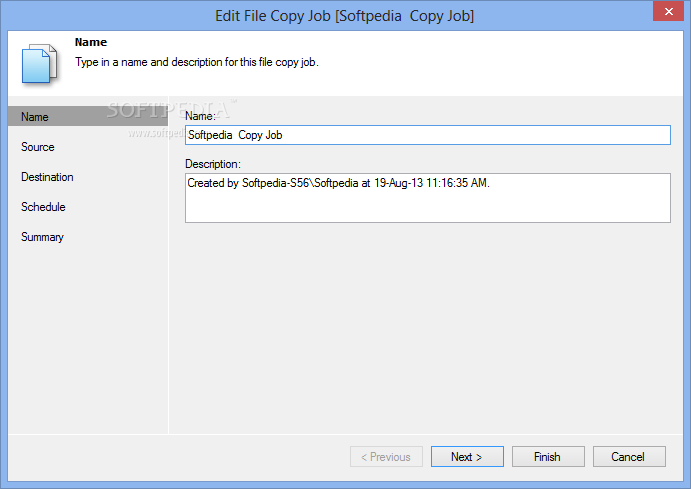The image size is (691, 489).
Task: Cancel the file copy job wizard
Action: (x=629, y=456)
